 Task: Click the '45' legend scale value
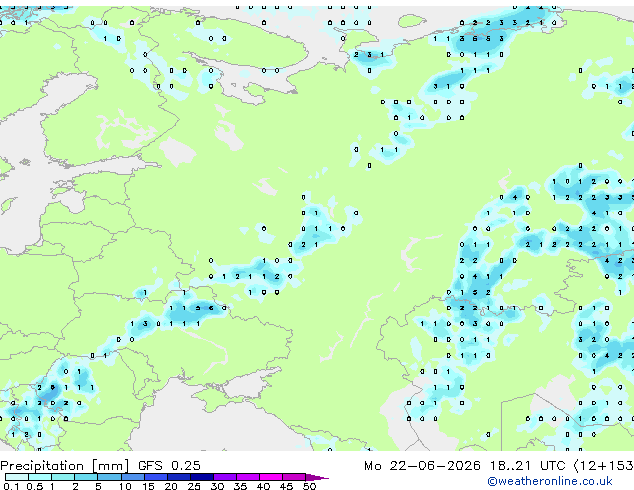(x=286, y=486)
